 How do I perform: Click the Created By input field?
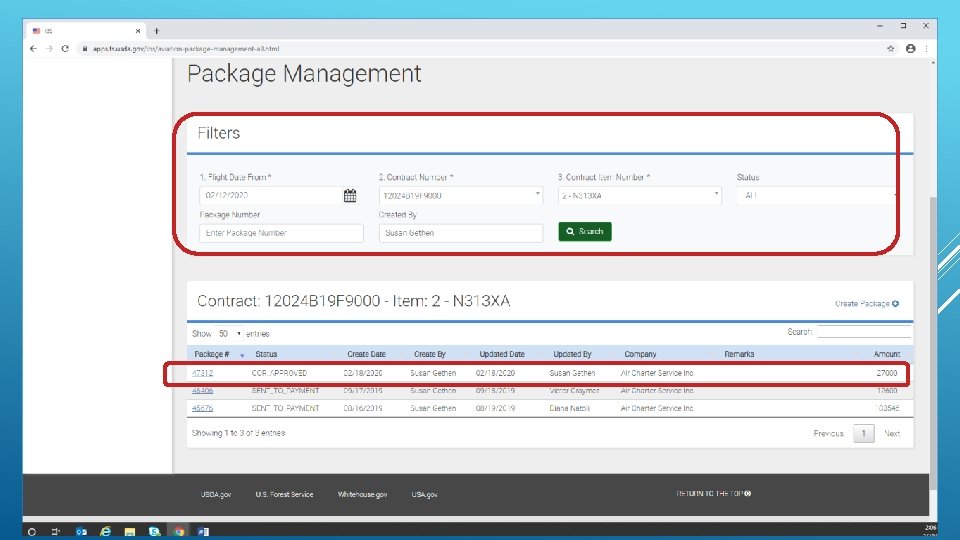tap(460, 233)
